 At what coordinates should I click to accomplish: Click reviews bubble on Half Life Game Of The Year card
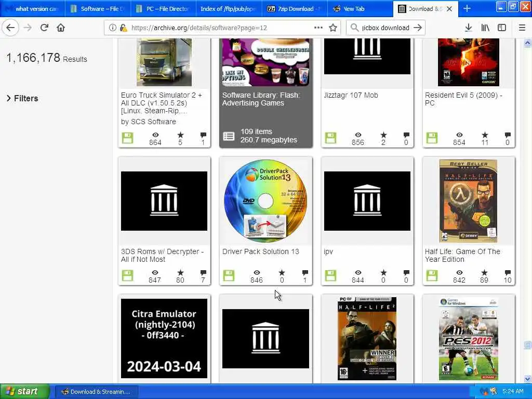(x=508, y=272)
